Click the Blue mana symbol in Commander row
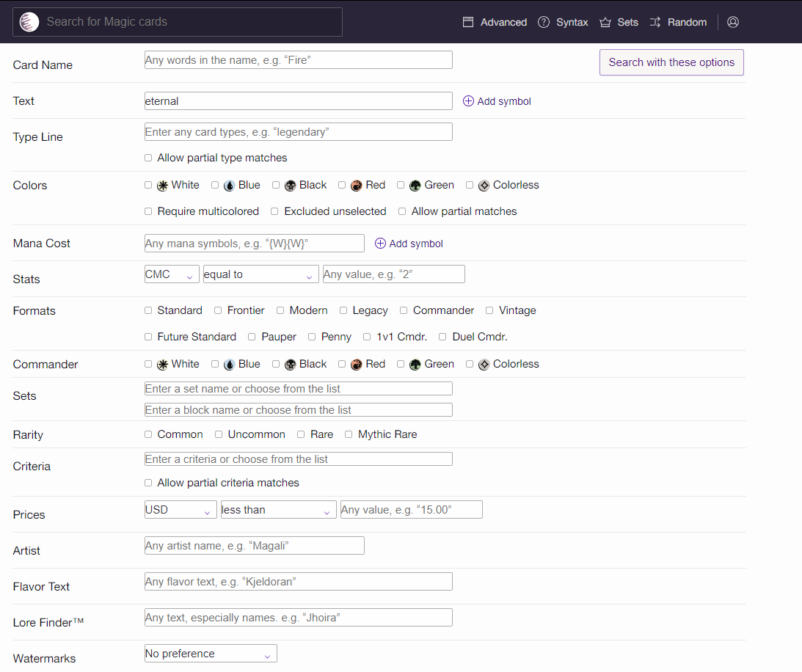The width and height of the screenshot is (802, 672). point(229,365)
